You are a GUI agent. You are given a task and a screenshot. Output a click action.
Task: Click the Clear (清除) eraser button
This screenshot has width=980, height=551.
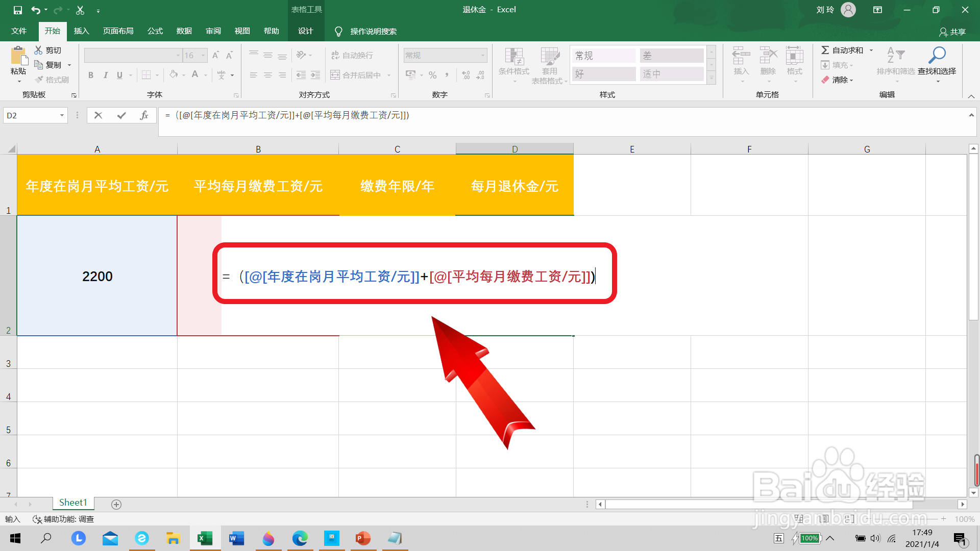click(837, 80)
